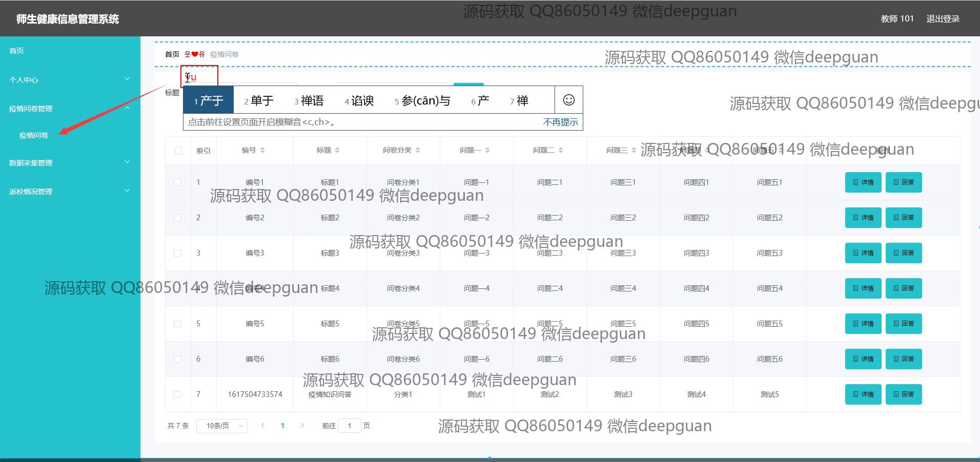980x462 pixels.
Task: Open the 10条/页 page size dropdown
Action: (x=222, y=426)
